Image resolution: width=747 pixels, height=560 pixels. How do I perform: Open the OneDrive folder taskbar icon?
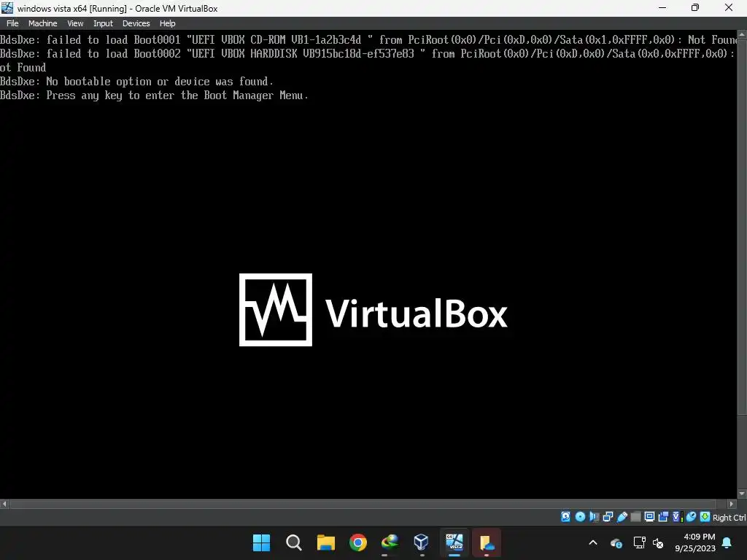click(x=487, y=542)
